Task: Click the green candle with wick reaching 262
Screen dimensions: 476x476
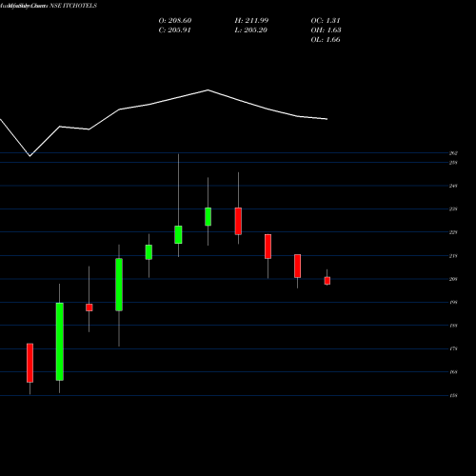Action: pyautogui.click(x=178, y=235)
